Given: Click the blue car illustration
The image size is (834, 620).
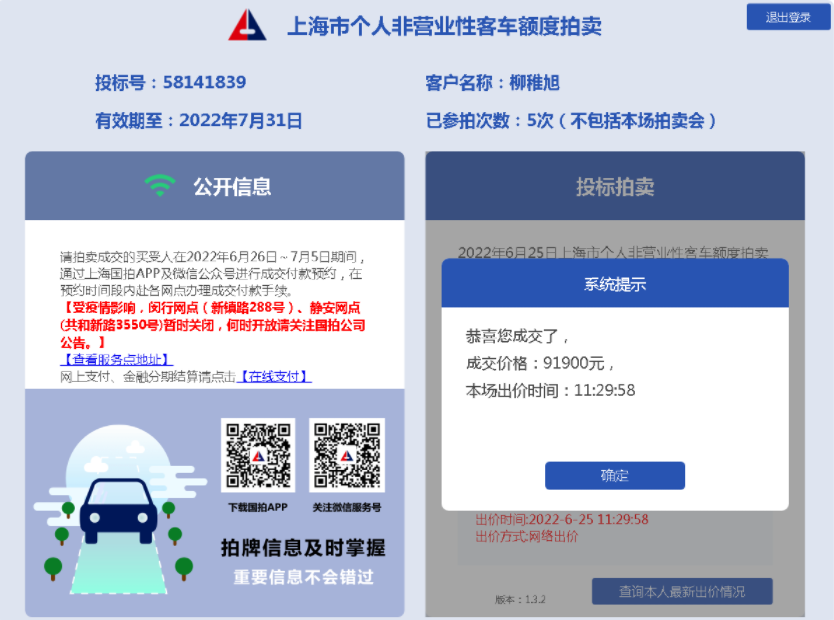Looking at the screenshot, I should 118,510.
